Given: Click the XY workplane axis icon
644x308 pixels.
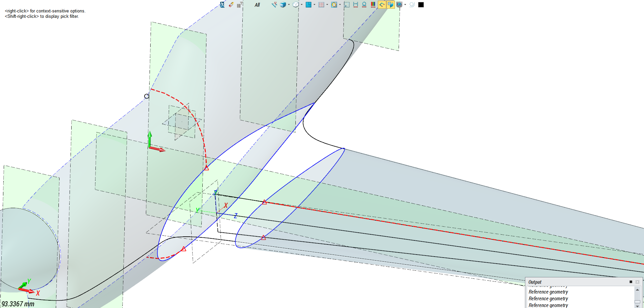Looking at the screenshot, I should [274, 5].
